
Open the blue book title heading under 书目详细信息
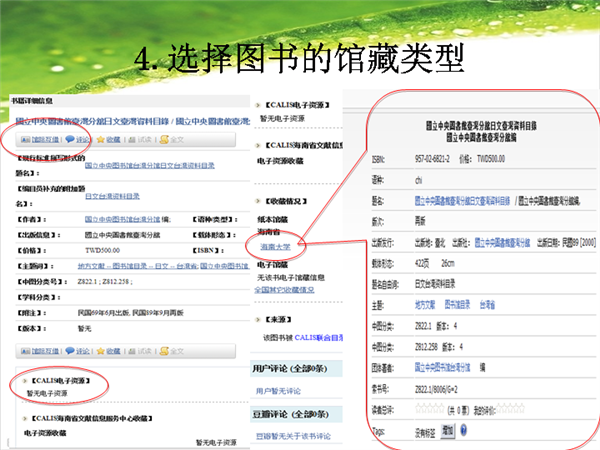[132, 121]
